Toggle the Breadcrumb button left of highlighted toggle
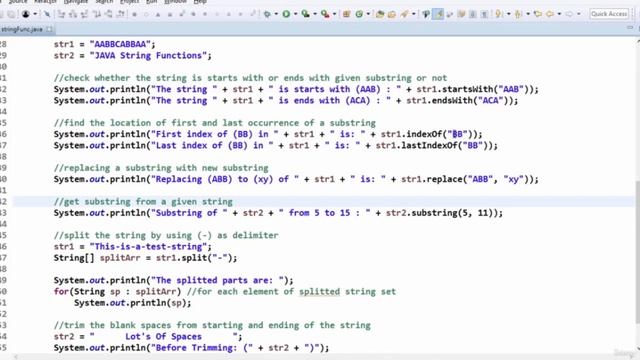The height and width of the screenshot is (360, 640). click(x=426, y=14)
